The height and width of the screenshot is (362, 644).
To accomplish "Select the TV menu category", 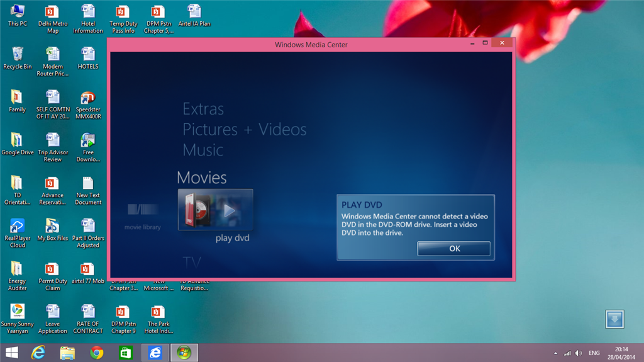I will tap(192, 262).
